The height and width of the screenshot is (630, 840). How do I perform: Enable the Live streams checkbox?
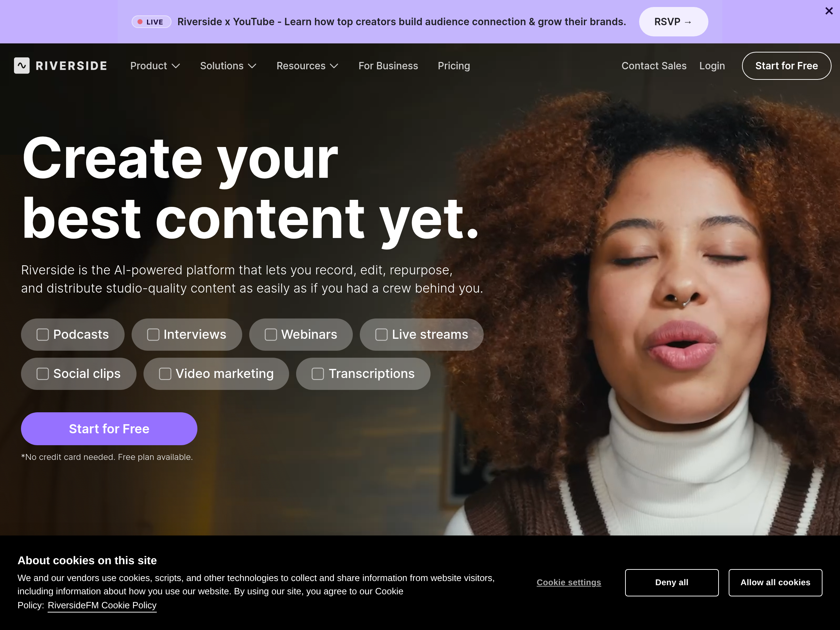tap(381, 335)
